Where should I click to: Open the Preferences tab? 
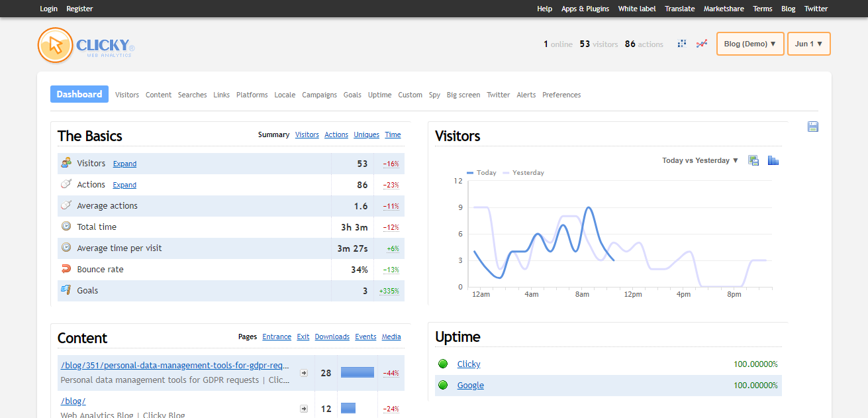tap(561, 95)
